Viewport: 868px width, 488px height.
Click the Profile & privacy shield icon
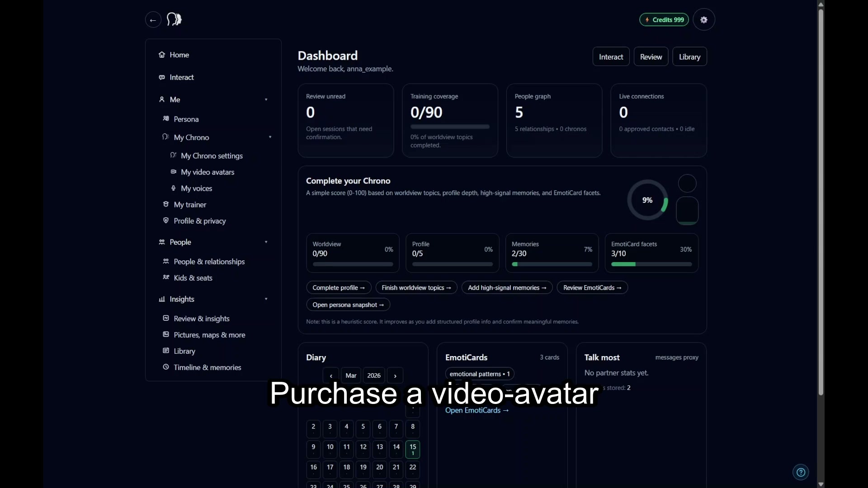166,221
